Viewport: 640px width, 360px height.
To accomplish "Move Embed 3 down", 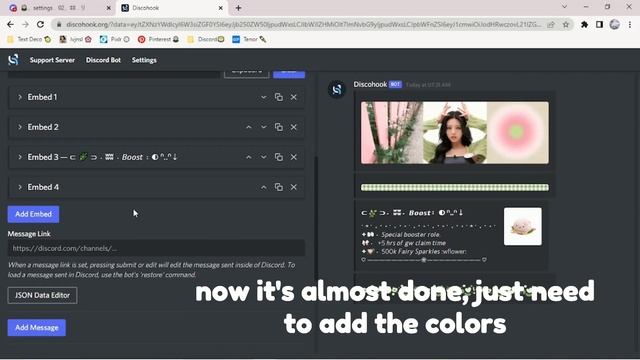I will click(264, 157).
